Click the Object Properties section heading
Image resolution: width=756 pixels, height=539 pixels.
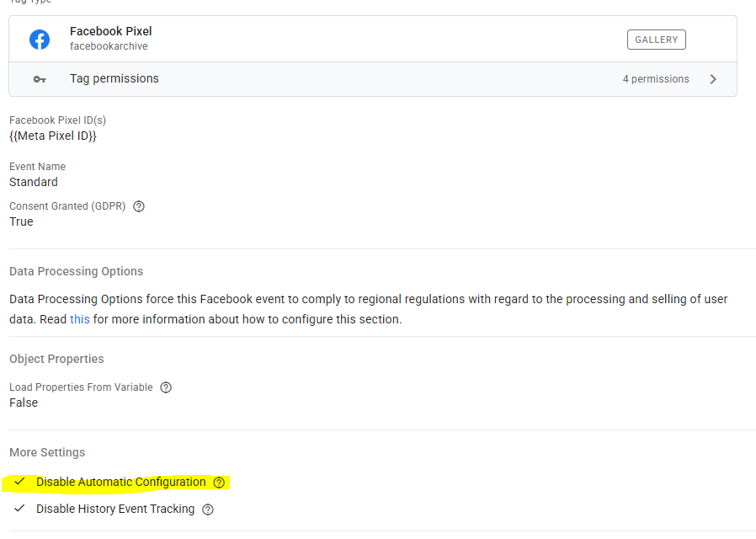point(56,359)
